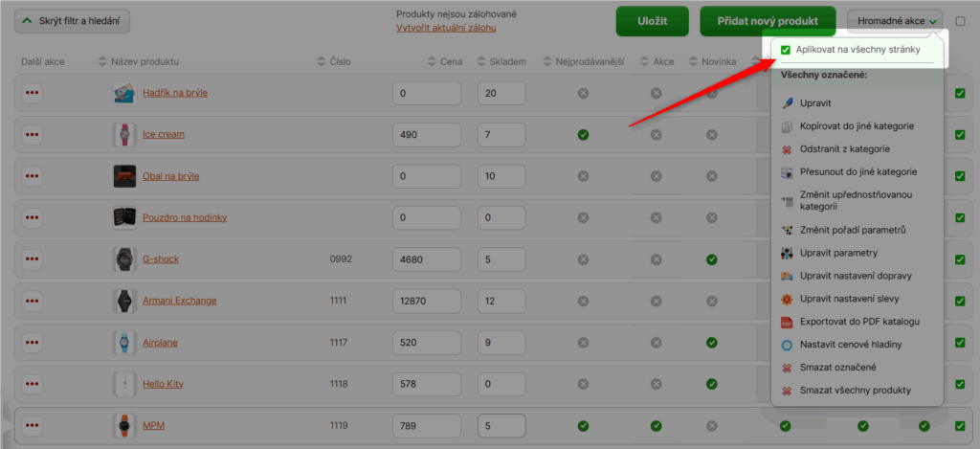Collapse filter with 'Skrýt filtr a hledání'
Image resolution: width=980 pixels, height=449 pixels.
pyautogui.click(x=73, y=21)
